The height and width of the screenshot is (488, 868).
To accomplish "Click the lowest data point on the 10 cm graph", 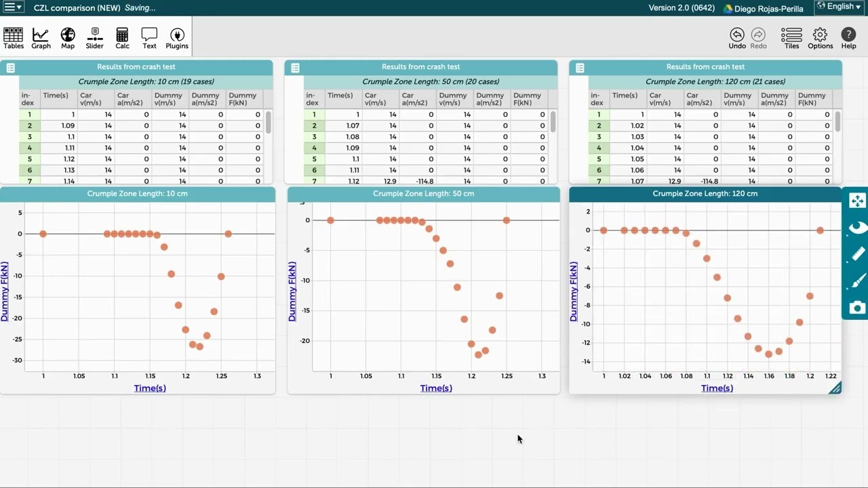I will click(x=199, y=346).
